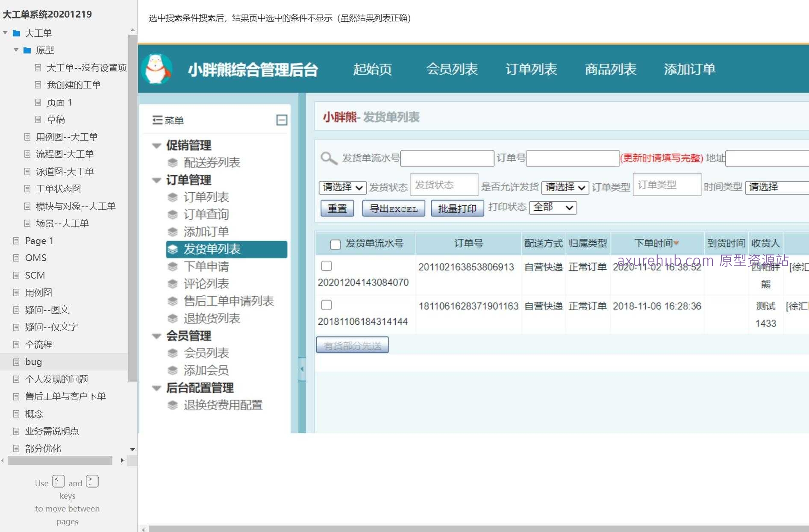Click the stack icon beside 配送券列表
The image size is (809, 532).
click(173, 163)
